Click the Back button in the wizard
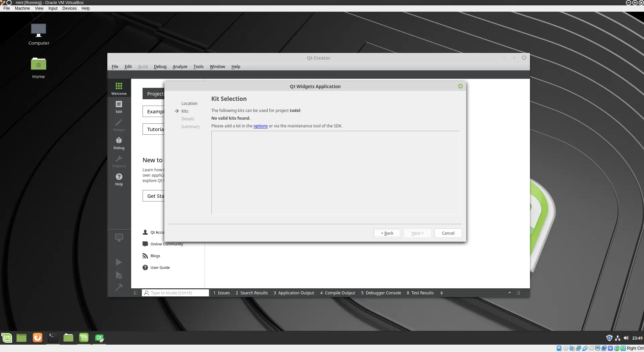 pos(387,233)
